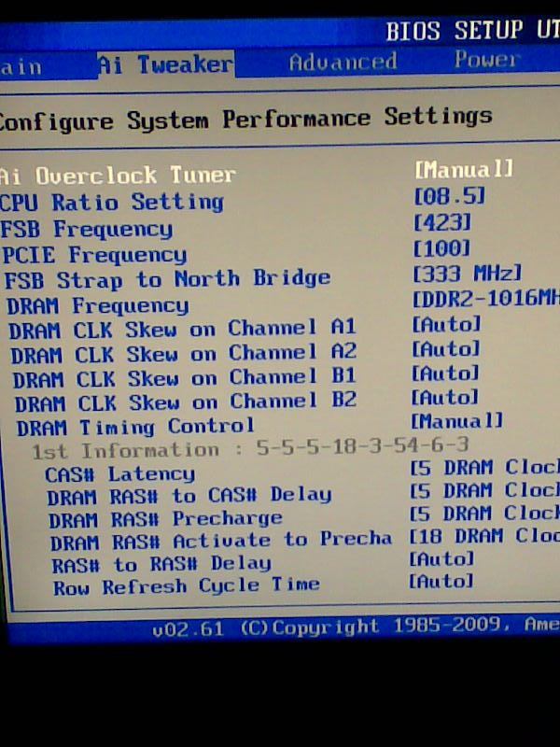
Task: Select Ai Overclock Tuner Manual value
Action: 464,169
